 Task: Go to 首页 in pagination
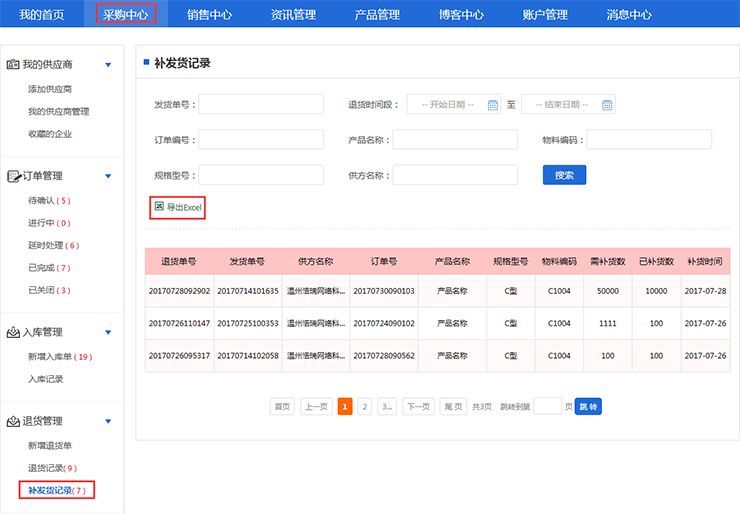(282, 406)
